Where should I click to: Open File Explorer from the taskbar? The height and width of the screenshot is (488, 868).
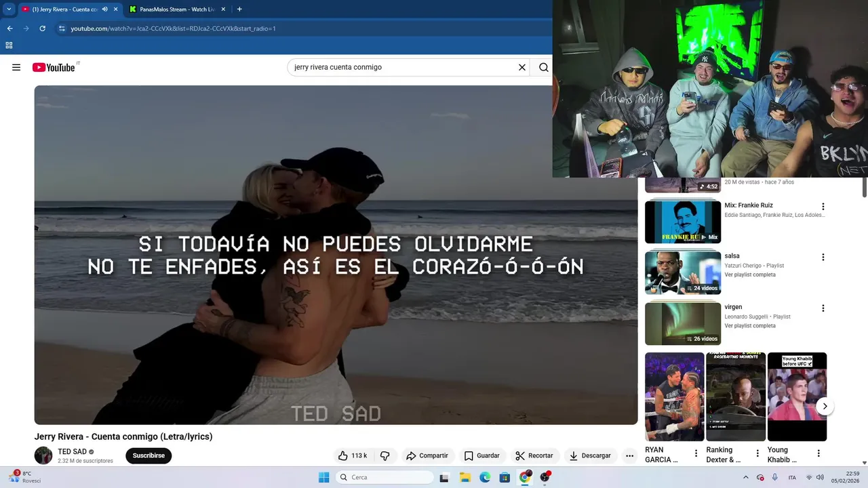coord(465,477)
